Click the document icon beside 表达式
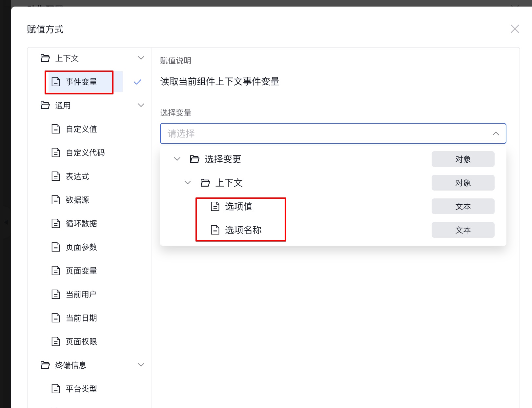The width and height of the screenshot is (532, 408). click(56, 176)
